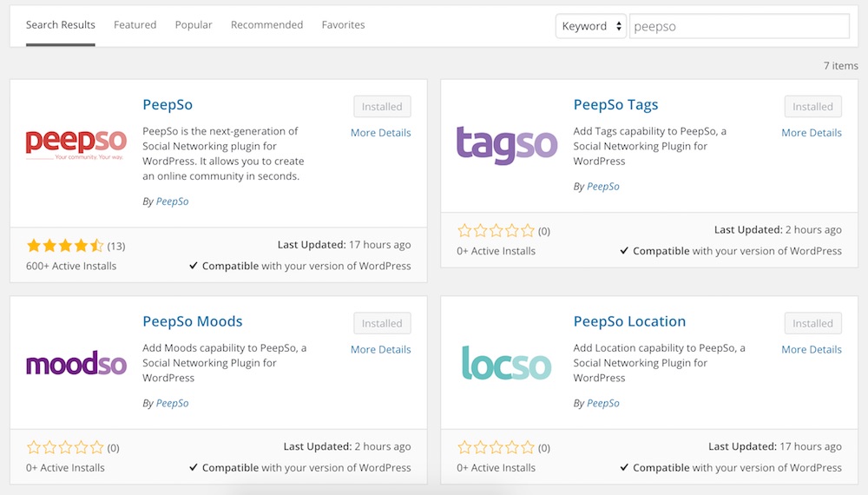Image resolution: width=868 pixels, height=495 pixels.
Task: Click Installed button on PeepSo Location card
Action: click(812, 323)
